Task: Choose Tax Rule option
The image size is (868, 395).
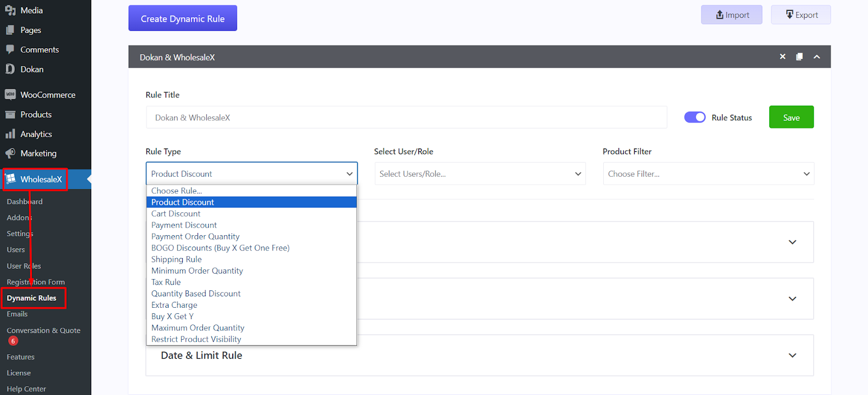Action: [x=252, y=282]
